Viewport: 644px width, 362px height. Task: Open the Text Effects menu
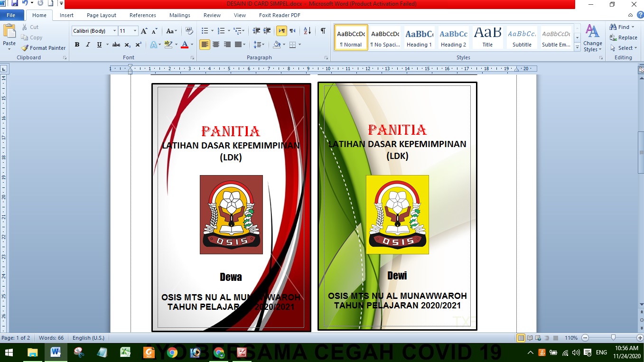[x=155, y=45]
